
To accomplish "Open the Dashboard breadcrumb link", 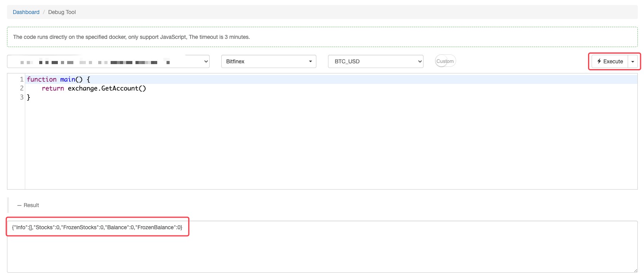I will 26,12.
